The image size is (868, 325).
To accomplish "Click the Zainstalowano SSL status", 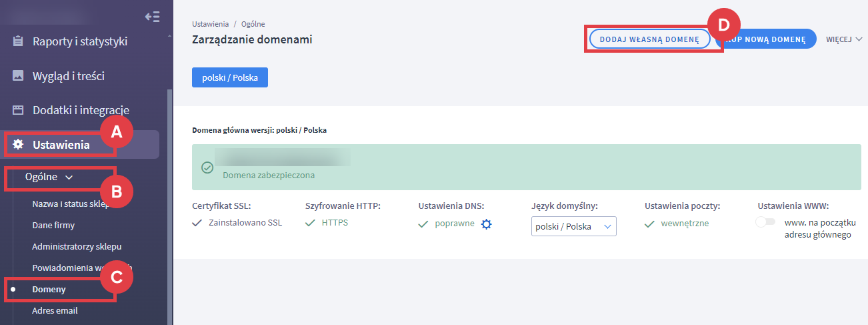I will [245, 223].
